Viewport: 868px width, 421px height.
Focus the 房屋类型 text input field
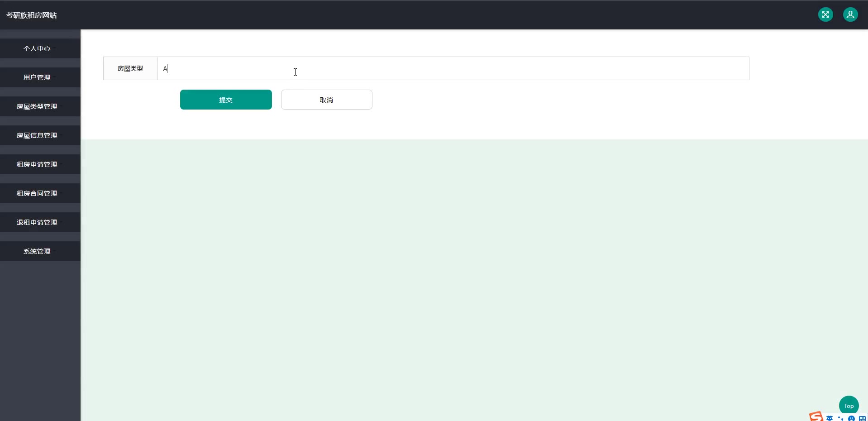click(x=453, y=68)
